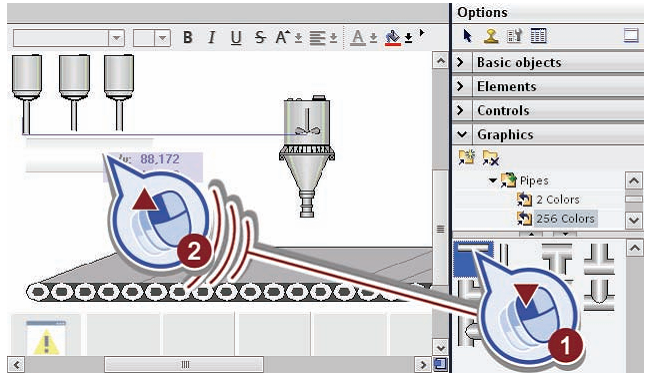Open the font name combo box
Viewport: 648px width, 376px height.
(69, 38)
